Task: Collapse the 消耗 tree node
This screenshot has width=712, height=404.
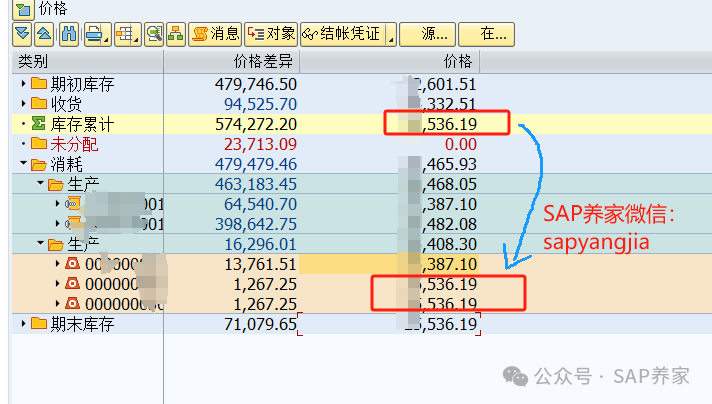Action: [24, 164]
